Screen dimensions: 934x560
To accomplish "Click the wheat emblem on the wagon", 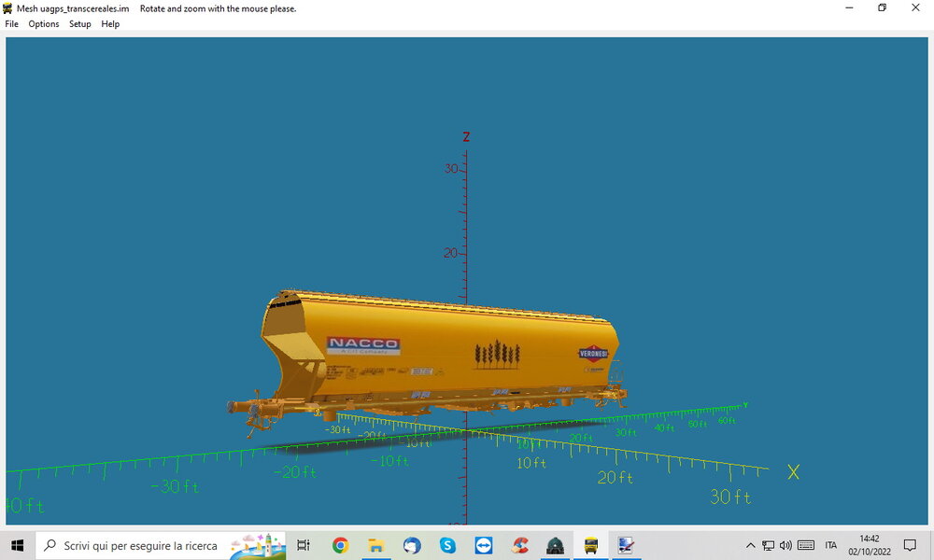I will coord(498,355).
